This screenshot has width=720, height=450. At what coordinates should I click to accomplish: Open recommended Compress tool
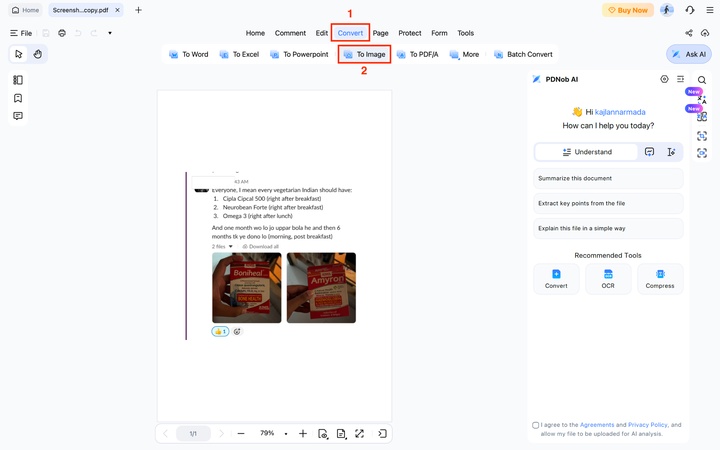pyautogui.click(x=660, y=279)
